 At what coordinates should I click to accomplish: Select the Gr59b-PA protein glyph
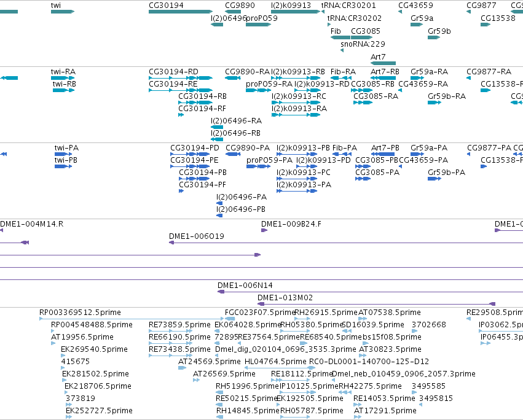coord(435,179)
